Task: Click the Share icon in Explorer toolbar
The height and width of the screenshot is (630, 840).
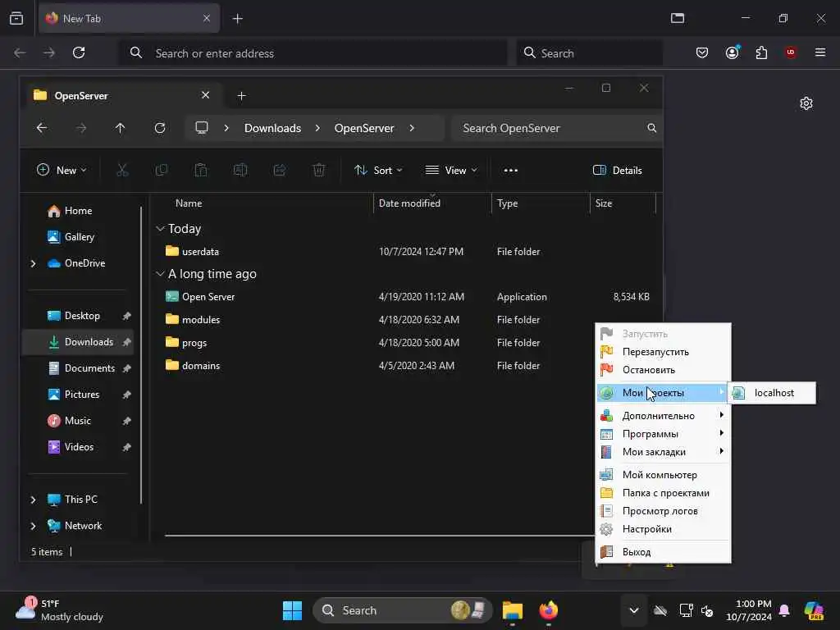Action: (280, 171)
